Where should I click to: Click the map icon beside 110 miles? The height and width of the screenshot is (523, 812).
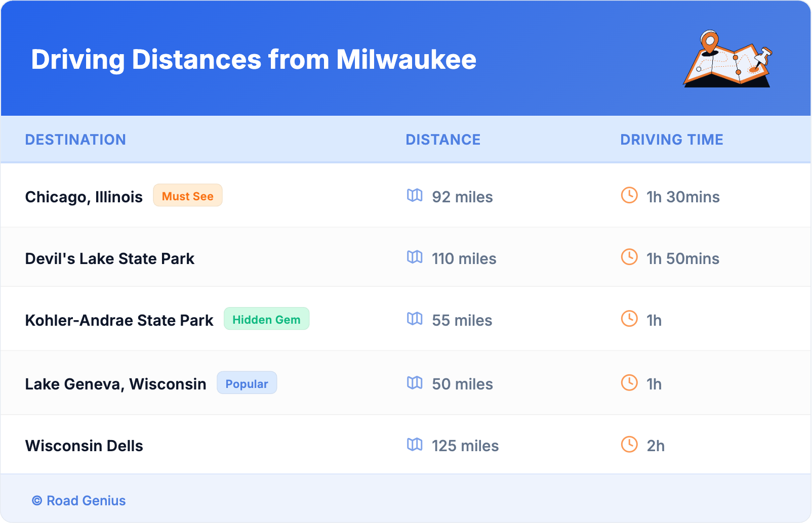[x=415, y=257]
